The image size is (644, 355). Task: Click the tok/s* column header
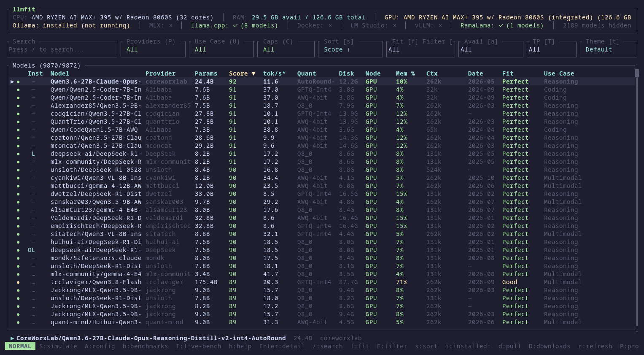coord(275,73)
